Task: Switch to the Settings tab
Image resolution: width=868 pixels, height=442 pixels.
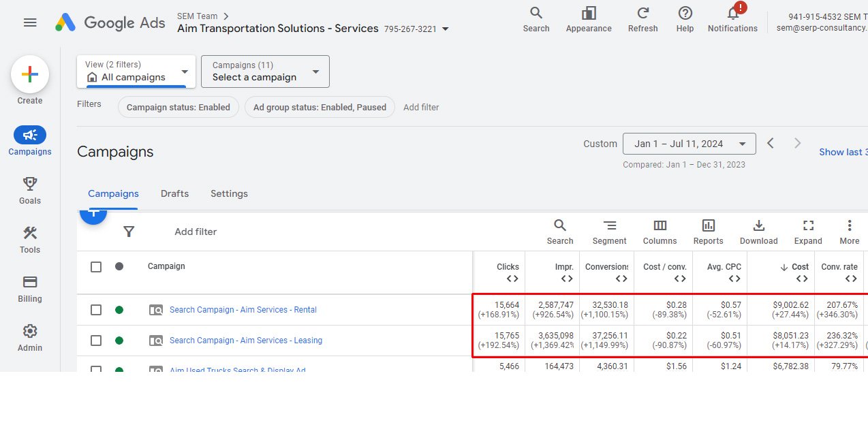Action: (x=229, y=194)
